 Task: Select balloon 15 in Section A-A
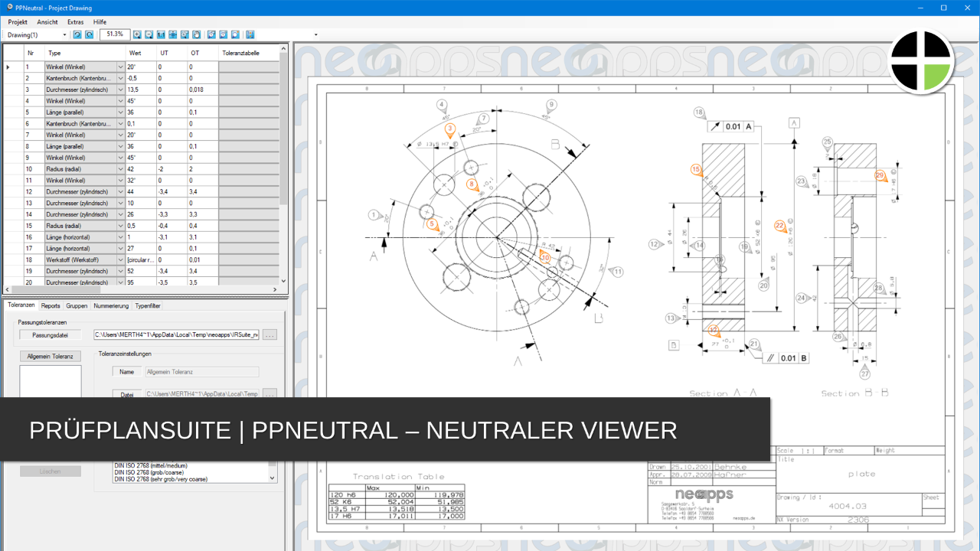tap(696, 170)
